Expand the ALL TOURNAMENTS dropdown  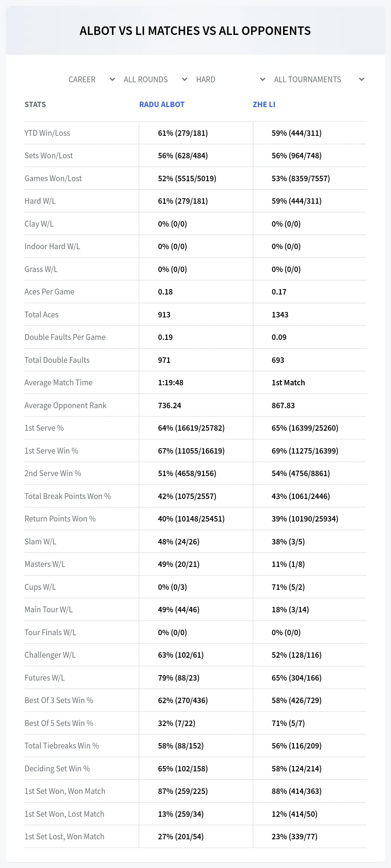(x=319, y=80)
